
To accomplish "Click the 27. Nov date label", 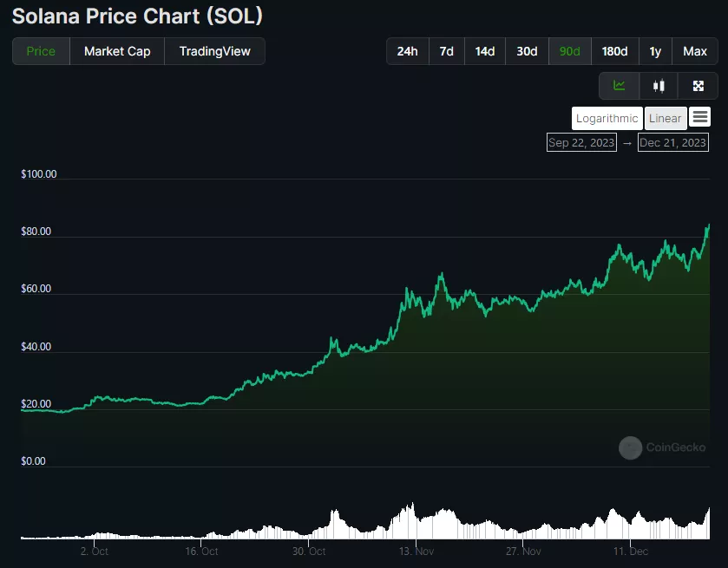I will 523,552.
